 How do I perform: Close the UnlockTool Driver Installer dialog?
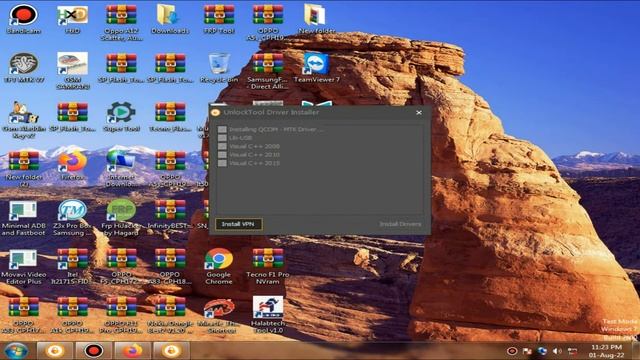(x=419, y=112)
